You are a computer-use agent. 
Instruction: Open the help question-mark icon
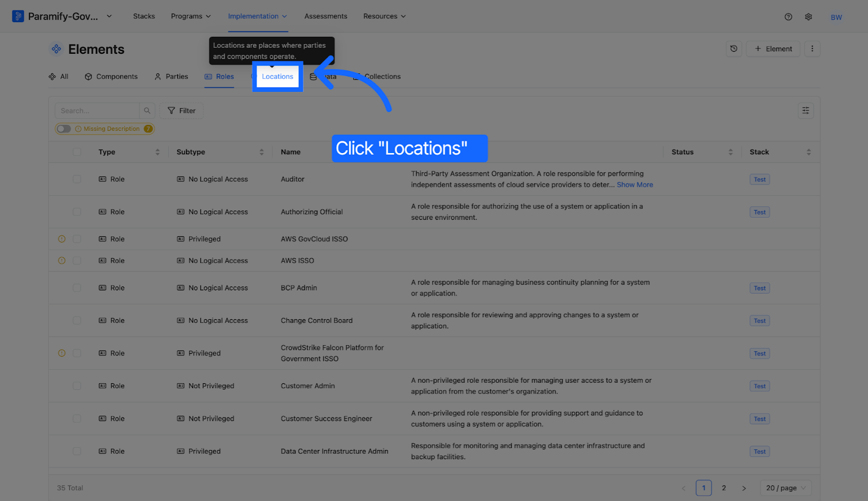click(788, 17)
